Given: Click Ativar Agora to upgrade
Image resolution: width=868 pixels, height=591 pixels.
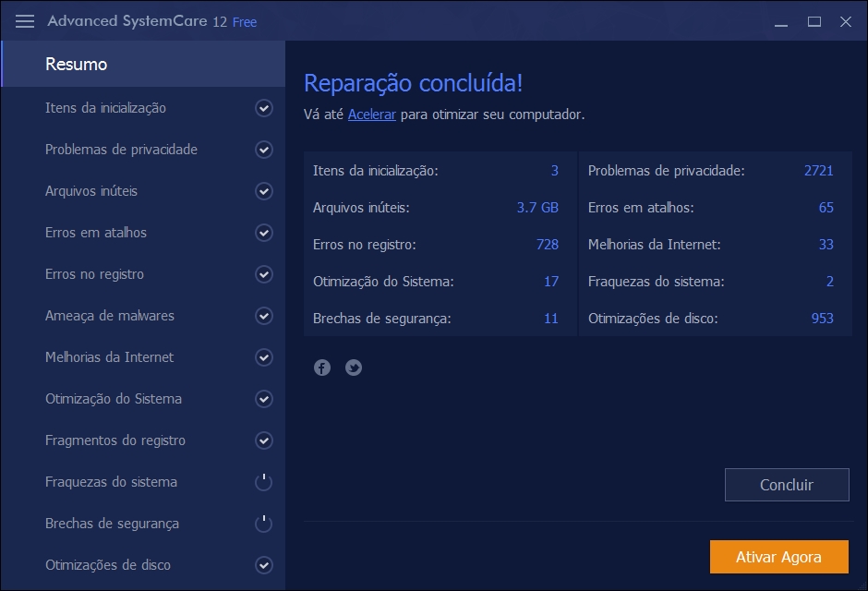Looking at the screenshot, I should coord(778,557).
